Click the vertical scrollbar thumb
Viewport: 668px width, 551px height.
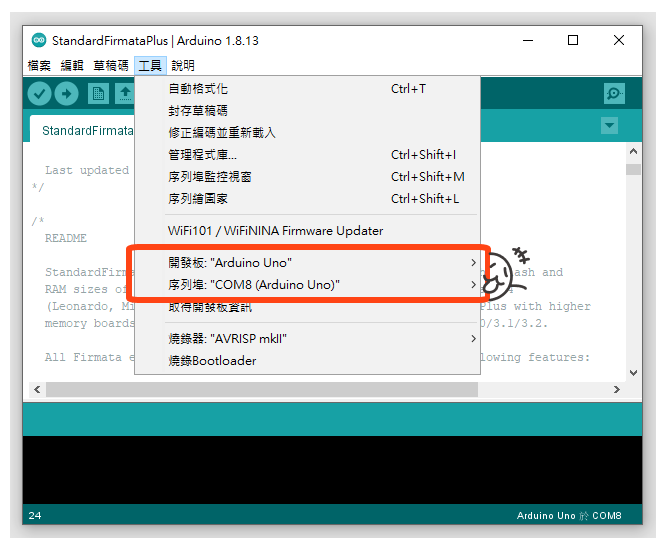tap(633, 169)
